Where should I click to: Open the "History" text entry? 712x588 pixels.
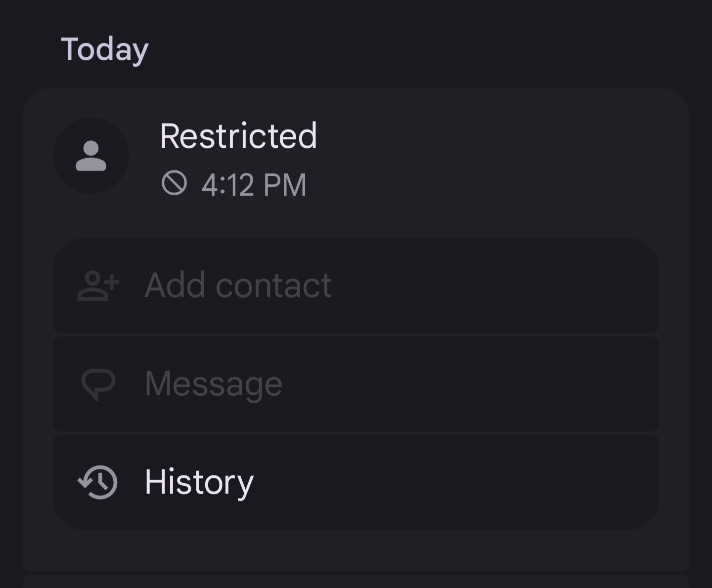199,482
